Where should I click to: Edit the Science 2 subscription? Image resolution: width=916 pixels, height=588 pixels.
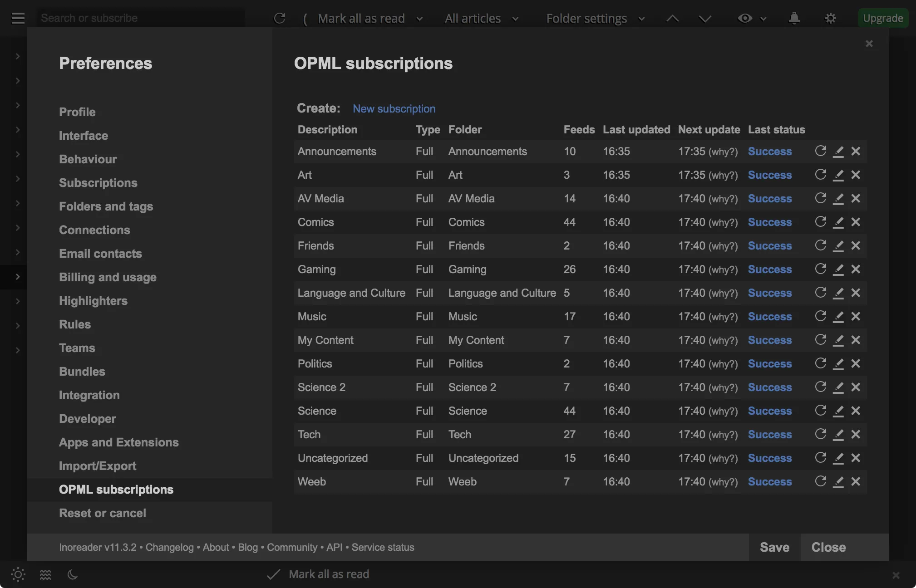[x=838, y=387]
